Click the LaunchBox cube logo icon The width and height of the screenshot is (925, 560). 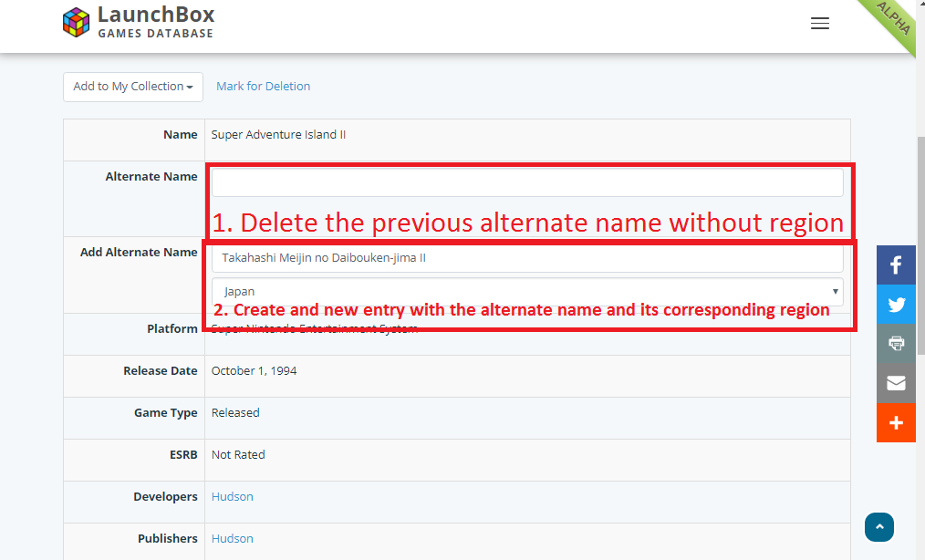point(77,23)
